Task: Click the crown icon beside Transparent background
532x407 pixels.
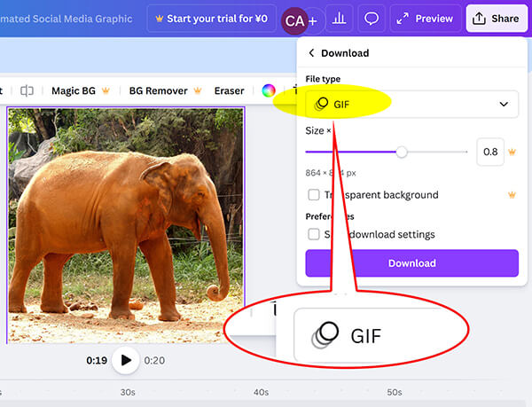Action: click(512, 195)
